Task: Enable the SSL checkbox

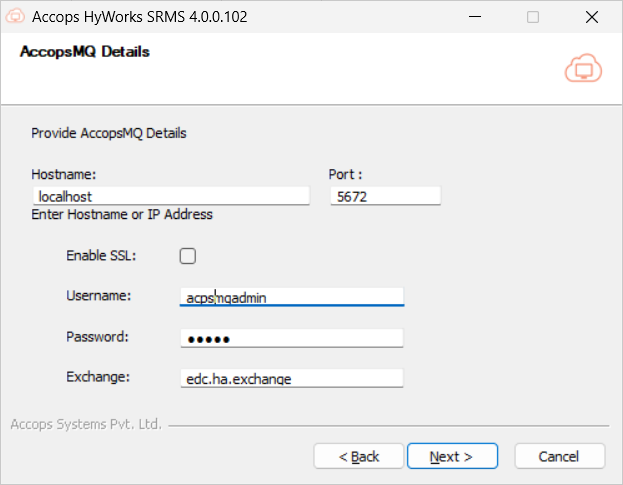Action: [187, 256]
